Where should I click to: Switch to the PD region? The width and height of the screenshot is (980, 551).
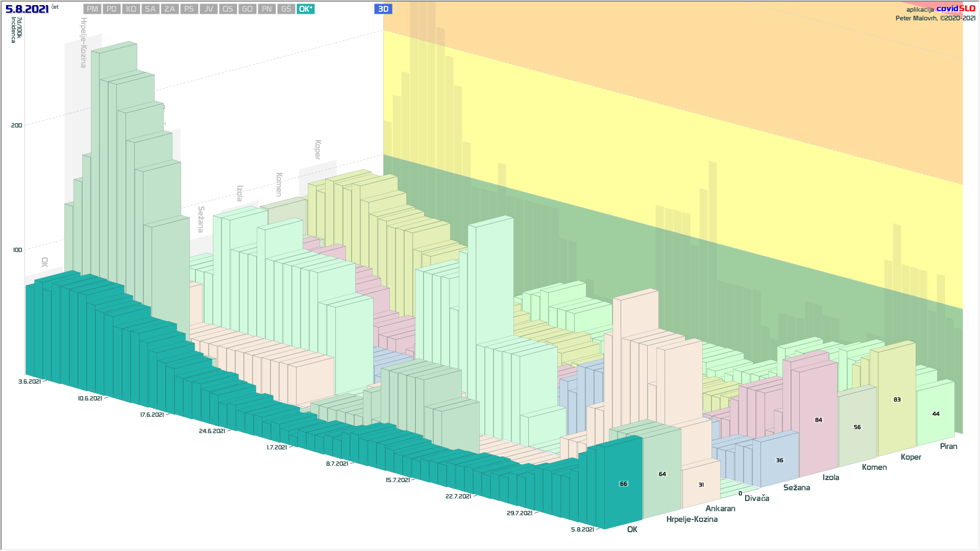(112, 9)
